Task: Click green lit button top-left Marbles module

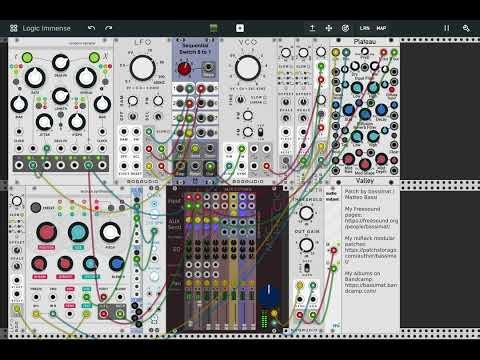Action: (x=27, y=57)
